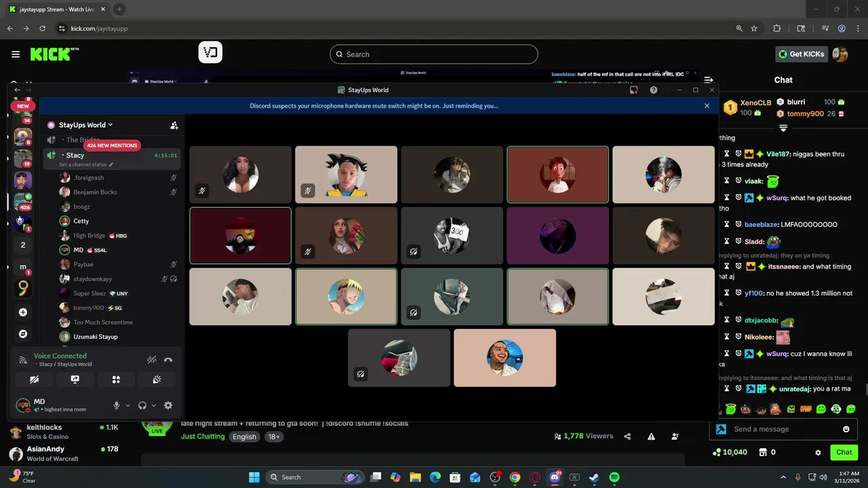This screenshot has height=488, width=868.
Task: Disconnect from voice with hang-up icon
Action: click(168, 360)
